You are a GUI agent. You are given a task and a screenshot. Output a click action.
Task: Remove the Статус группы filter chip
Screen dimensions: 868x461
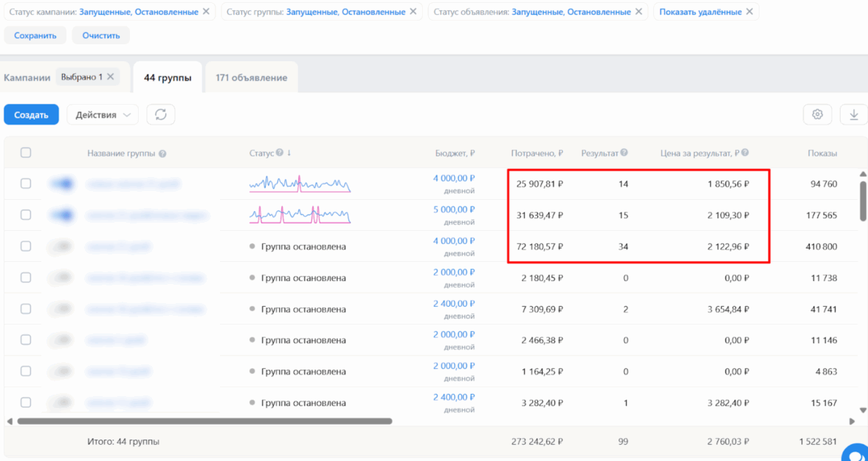pos(413,12)
